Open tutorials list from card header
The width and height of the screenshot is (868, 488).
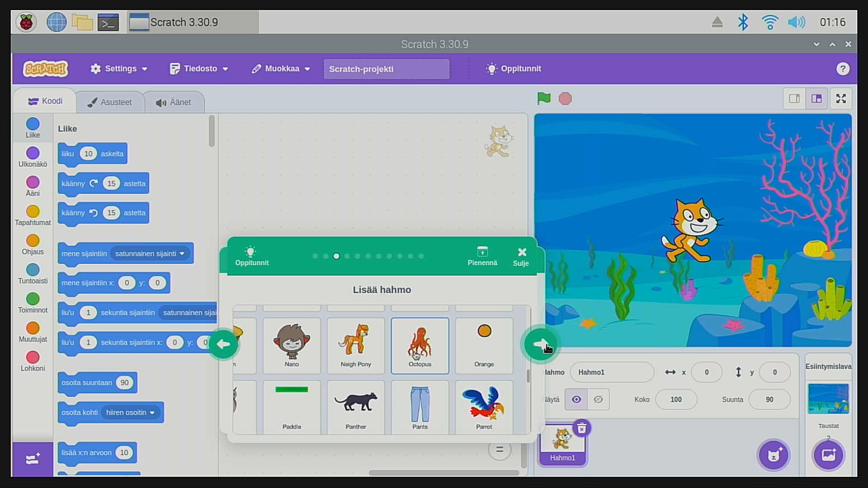252,256
